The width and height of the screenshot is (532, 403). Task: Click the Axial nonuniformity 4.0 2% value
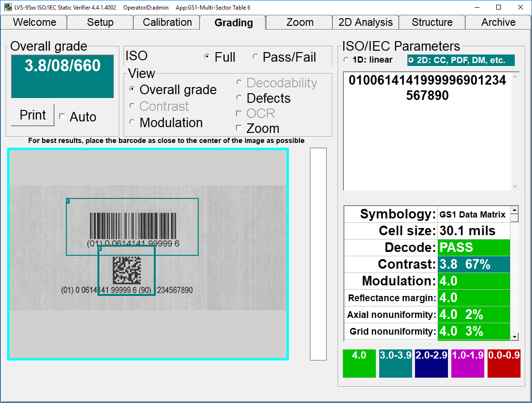coord(474,315)
